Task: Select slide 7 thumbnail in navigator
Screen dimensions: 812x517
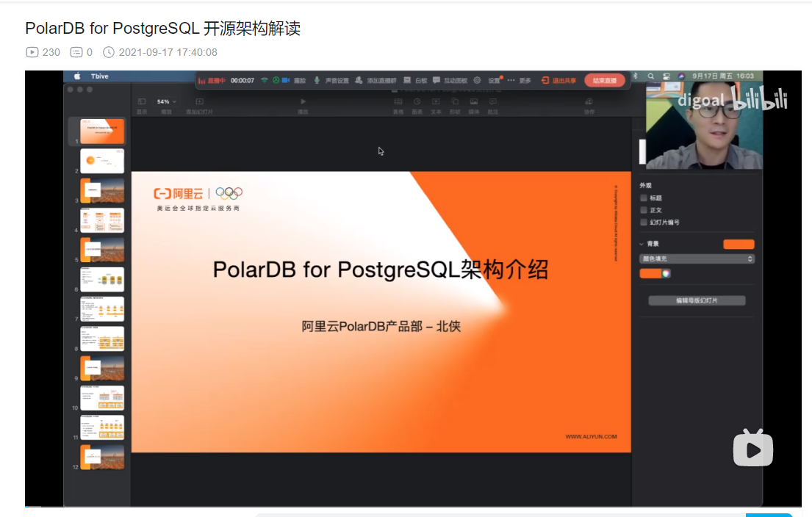Action: pyautogui.click(x=102, y=309)
